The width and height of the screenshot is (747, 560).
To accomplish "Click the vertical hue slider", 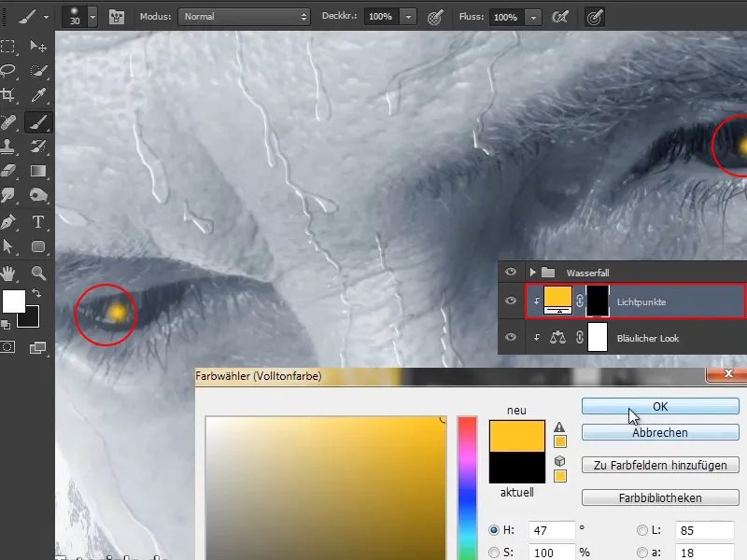I will click(x=468, y=488).
